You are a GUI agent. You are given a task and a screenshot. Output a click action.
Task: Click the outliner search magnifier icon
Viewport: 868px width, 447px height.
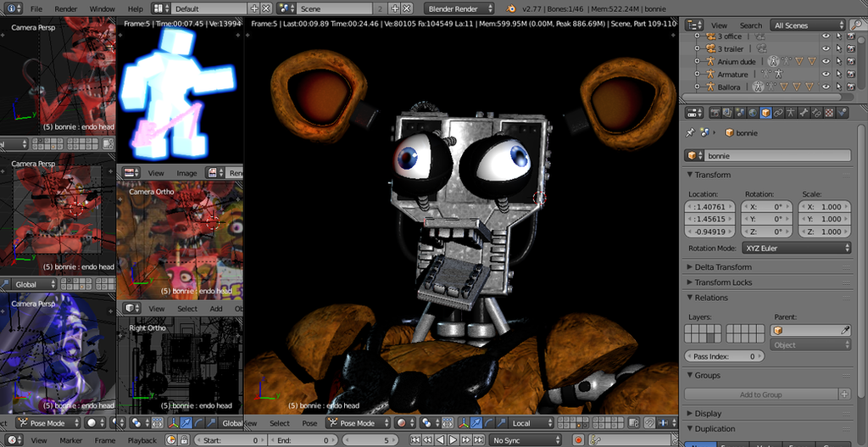[x=855, y=25]
